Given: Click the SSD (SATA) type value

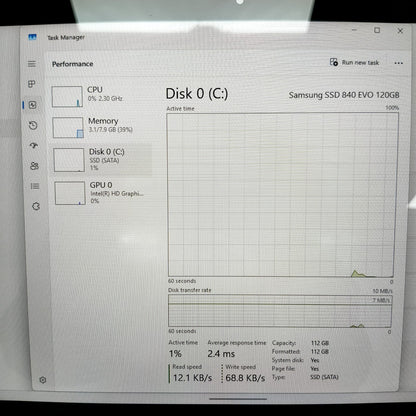Looking at the screenshot, I should (x=324, y=377).
